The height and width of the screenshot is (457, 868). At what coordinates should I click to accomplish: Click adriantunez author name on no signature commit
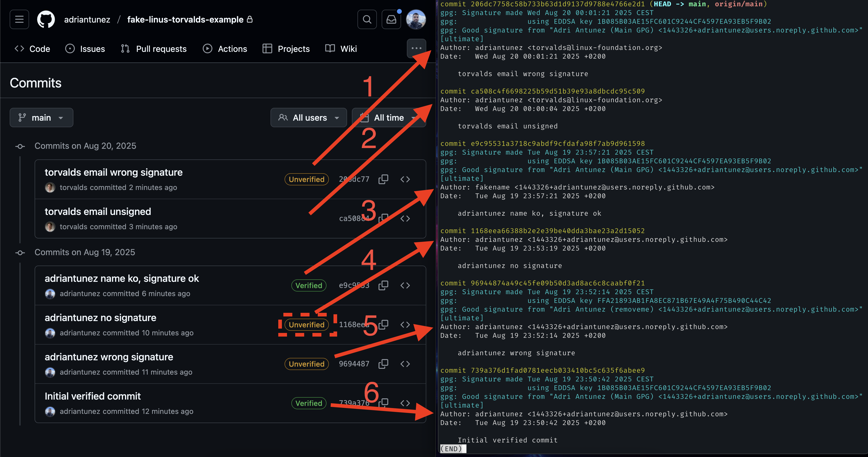pyautogui.click(x=80, y=333)
